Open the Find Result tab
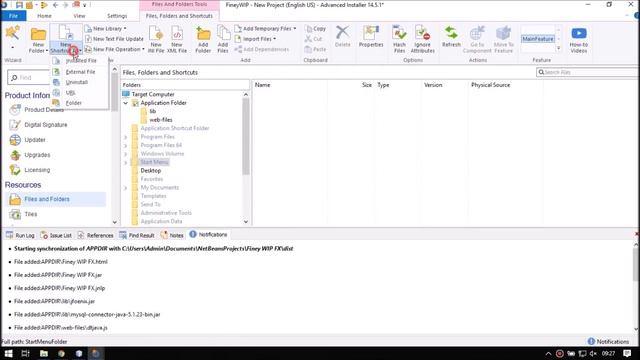640x360 pixels. tap(137, 235)
